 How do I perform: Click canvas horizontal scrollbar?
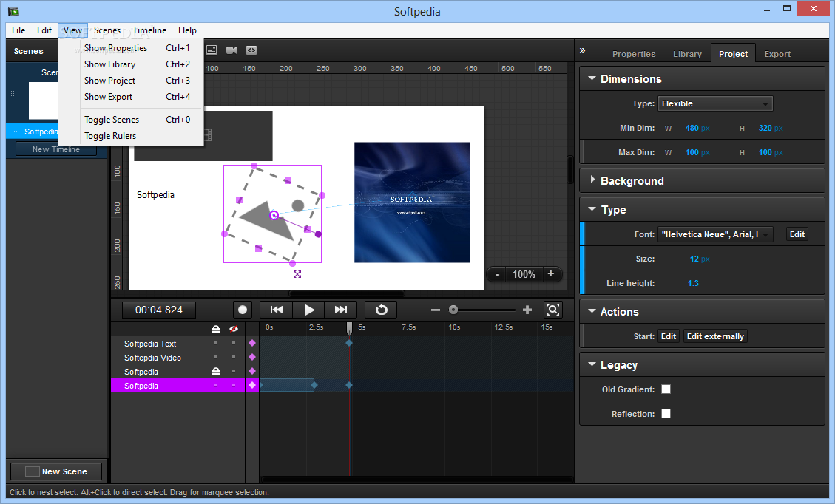347,293
